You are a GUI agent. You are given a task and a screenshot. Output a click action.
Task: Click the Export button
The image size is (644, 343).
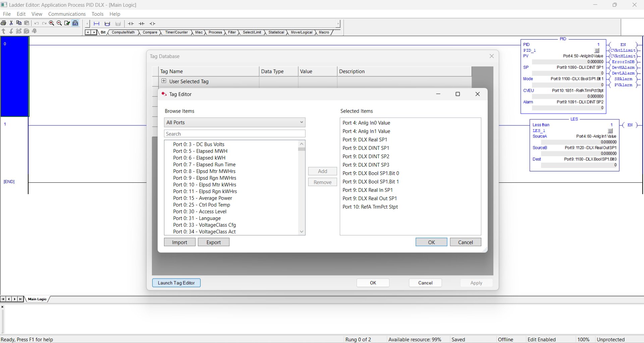click(x=214, y=242)
